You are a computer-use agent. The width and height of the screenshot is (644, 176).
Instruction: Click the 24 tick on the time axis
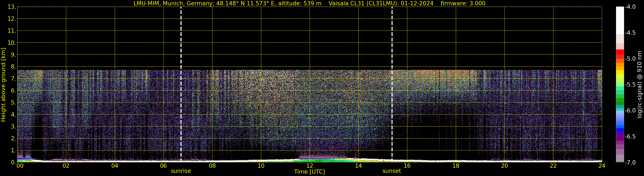pos(602,166)
